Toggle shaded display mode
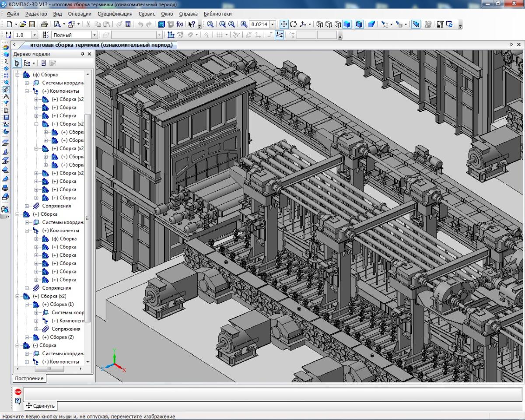 click(x=346, y=24)
